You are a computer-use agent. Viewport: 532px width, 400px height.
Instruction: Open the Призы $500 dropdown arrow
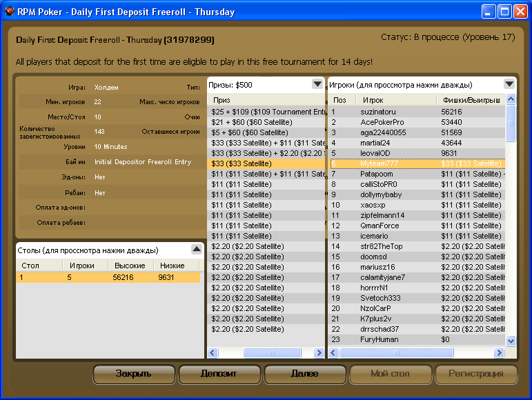tap(317, 84)
